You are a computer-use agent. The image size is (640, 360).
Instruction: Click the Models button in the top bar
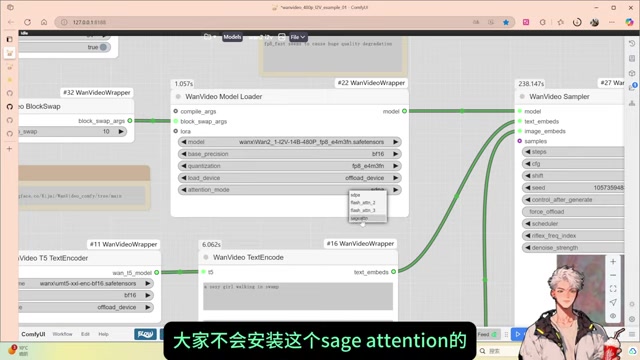pos(232,37)
